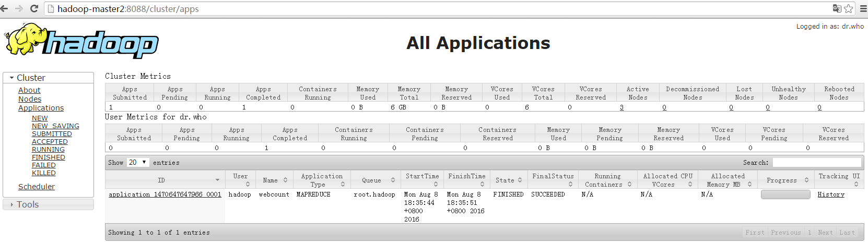The width and height of the screenshot is (868, 244).
Task: Sort table by User column
Action: 241,180
